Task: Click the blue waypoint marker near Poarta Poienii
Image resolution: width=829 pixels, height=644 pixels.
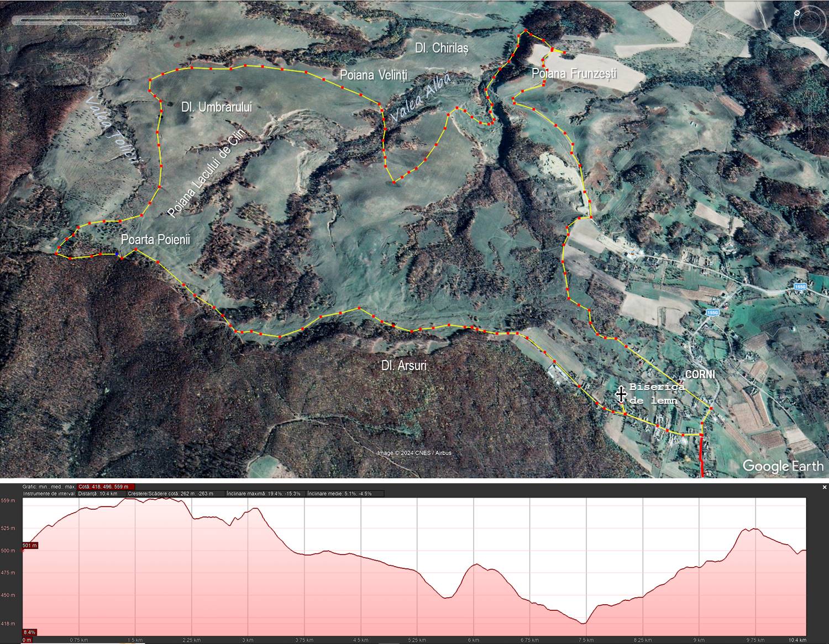Action: tap(117, 254)
